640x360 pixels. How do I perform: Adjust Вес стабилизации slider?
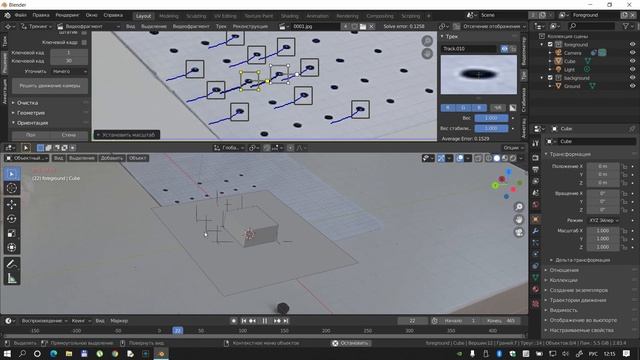(x=491, y=128)
